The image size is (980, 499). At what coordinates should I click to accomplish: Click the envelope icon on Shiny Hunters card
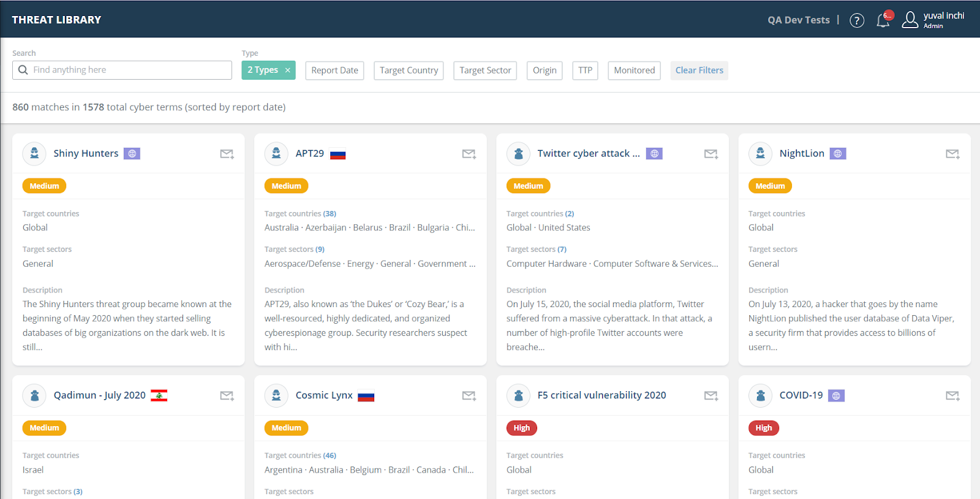click(227, 154)
